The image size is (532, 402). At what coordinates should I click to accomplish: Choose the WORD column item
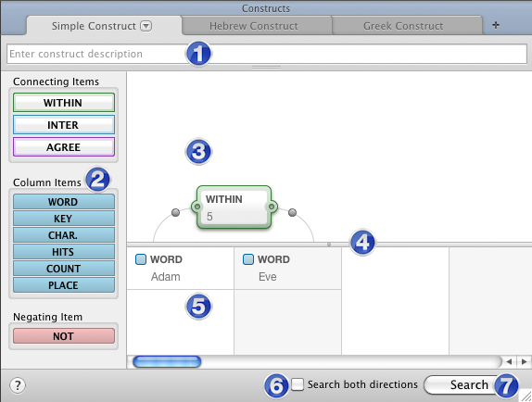(x=64, y=202)
